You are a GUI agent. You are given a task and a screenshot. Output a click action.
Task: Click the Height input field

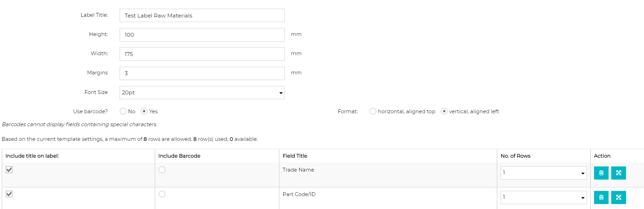tap(202, 35)
